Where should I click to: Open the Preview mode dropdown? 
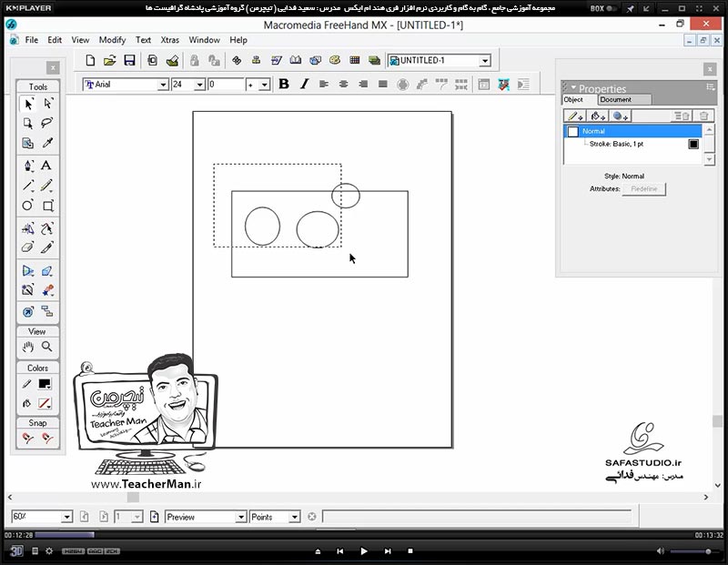[241, 517]
